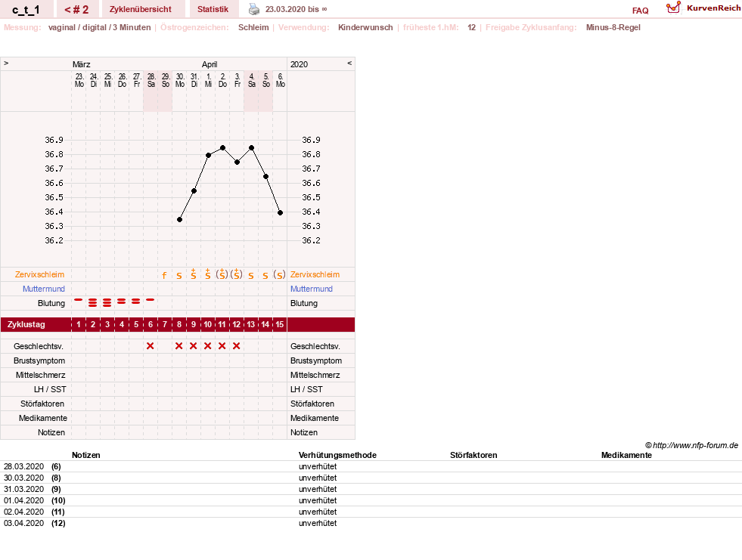This screenshot has width=742, height=560.
Task: Click the '4. Sa' date column header
Action: click(252, 80)
